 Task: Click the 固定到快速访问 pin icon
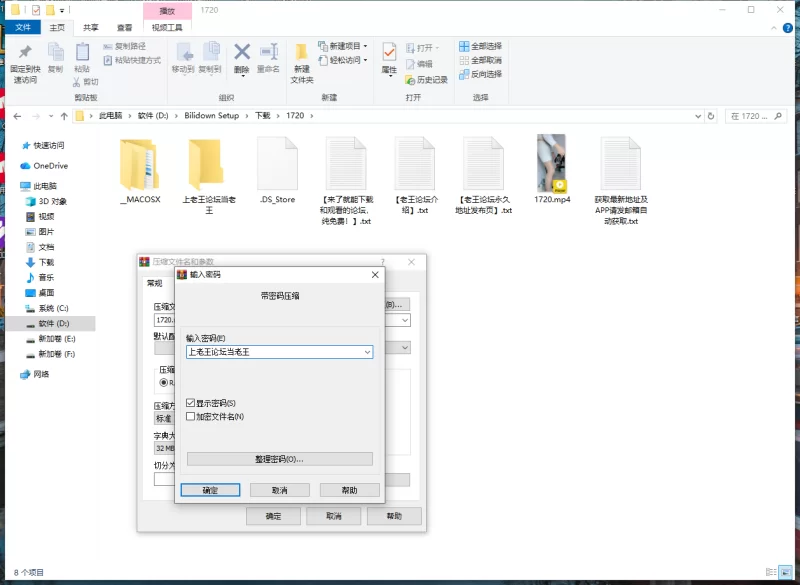[x=25, y=53]
